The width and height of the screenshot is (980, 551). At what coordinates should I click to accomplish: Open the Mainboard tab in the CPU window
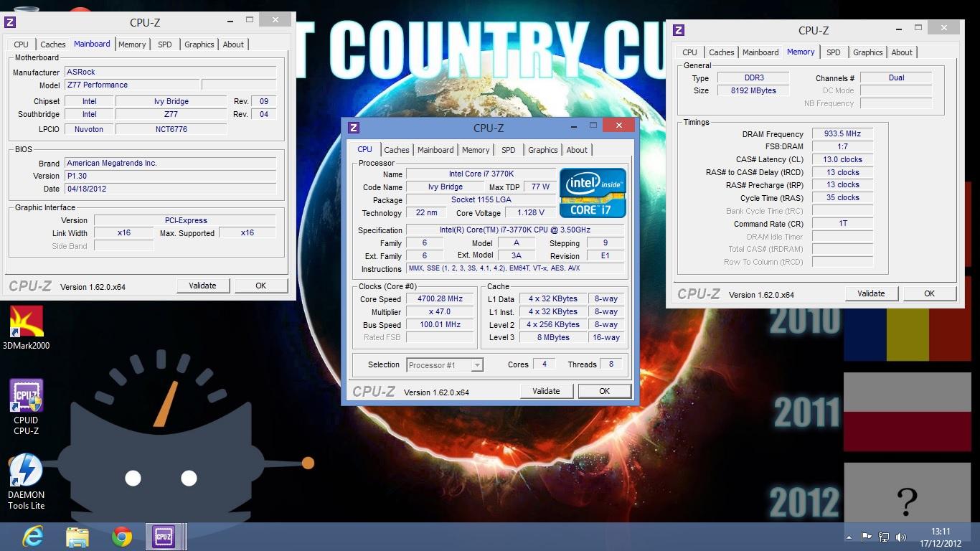[435, 150]
